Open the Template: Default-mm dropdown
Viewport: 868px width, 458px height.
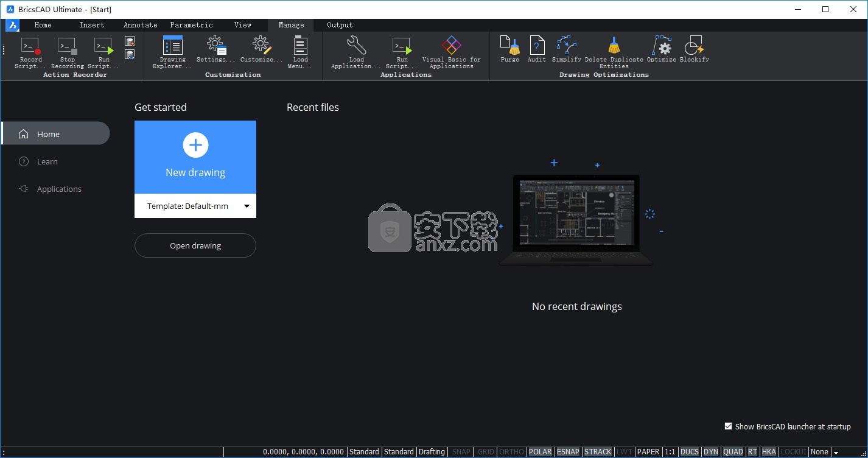coord(195,206)
